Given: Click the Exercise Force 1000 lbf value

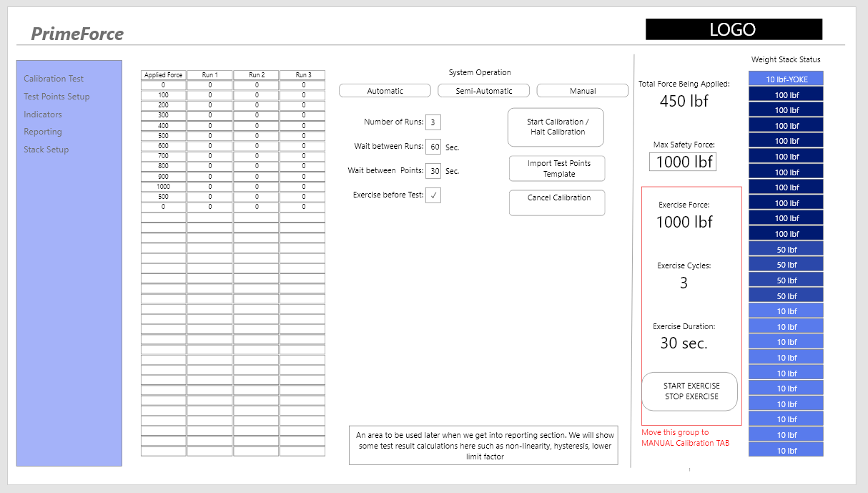Looking at the screenshot, I should 684,222.
